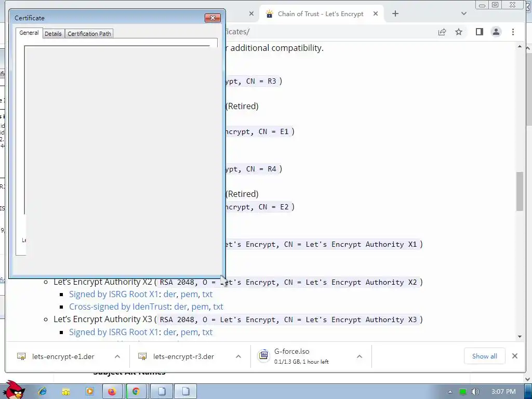Switch to Chrome in the taskbar

[136, 392]
